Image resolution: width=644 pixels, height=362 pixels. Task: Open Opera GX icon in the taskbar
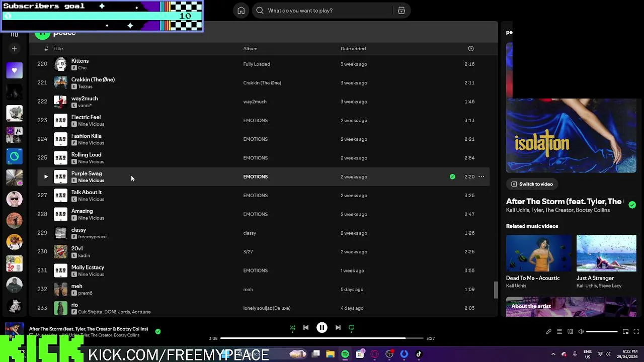[x=374, y=354]
